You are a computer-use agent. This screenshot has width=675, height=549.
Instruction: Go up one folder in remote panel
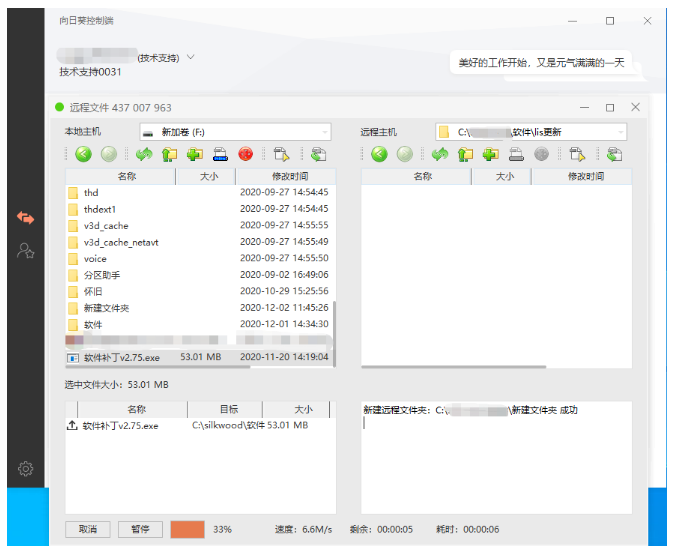click(465, 154)
